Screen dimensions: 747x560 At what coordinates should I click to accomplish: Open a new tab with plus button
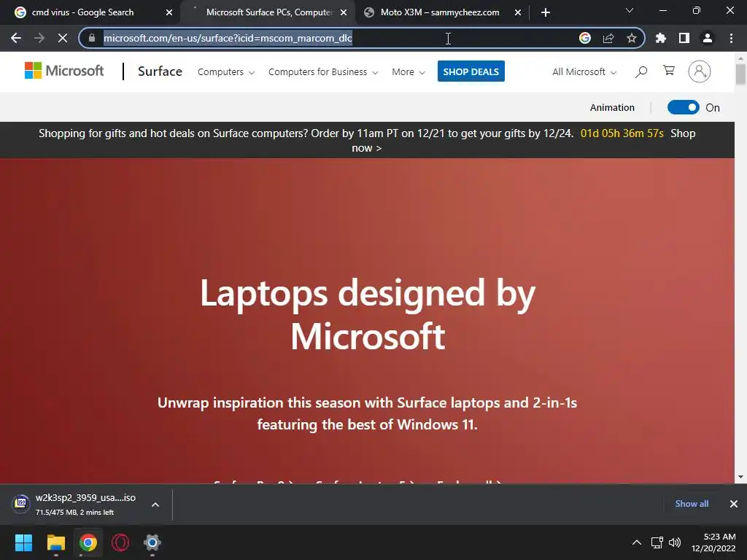click(x=546, y=12)
